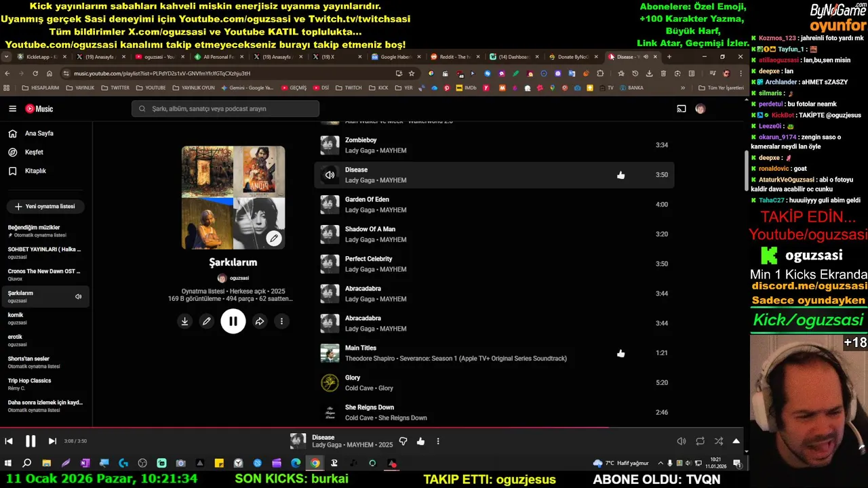The width and height of the screenshot is (868, 488).
Task: Skip to previous track in player bar
Action: tap(9, 441)
